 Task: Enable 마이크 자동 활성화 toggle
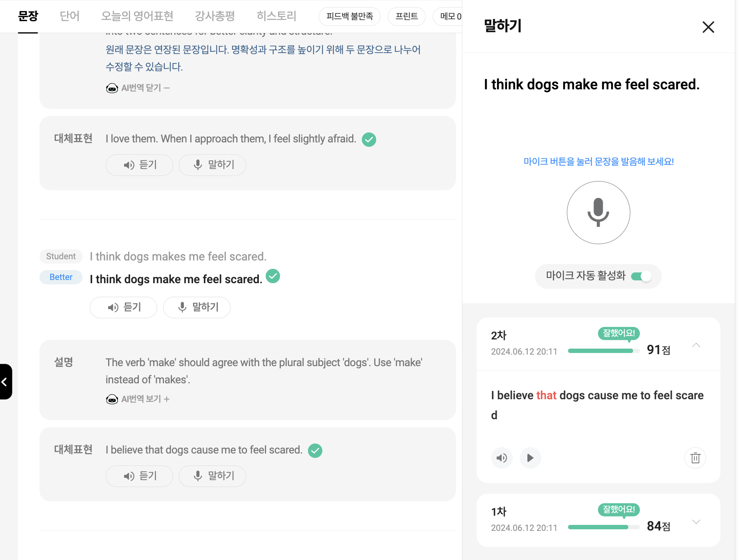(641, 276)
